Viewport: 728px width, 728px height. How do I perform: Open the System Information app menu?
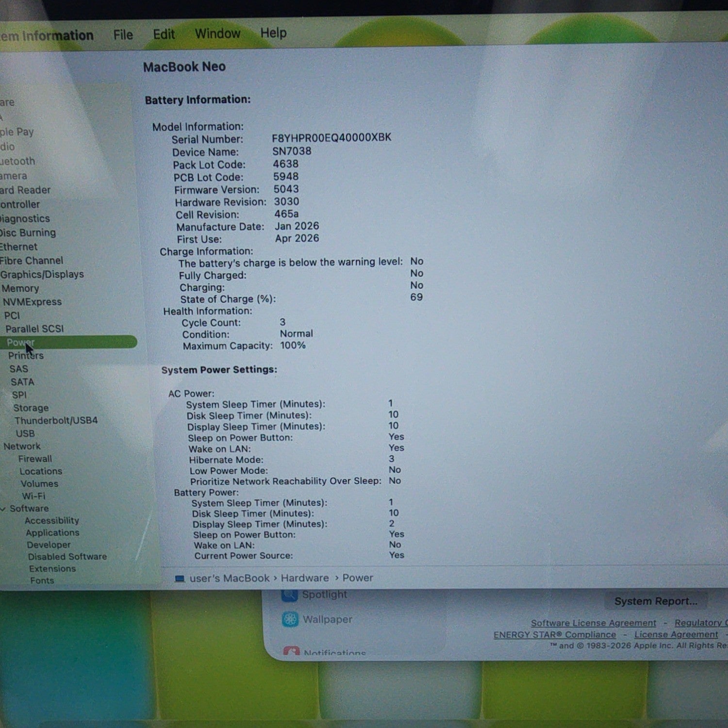tap(47, 36)
